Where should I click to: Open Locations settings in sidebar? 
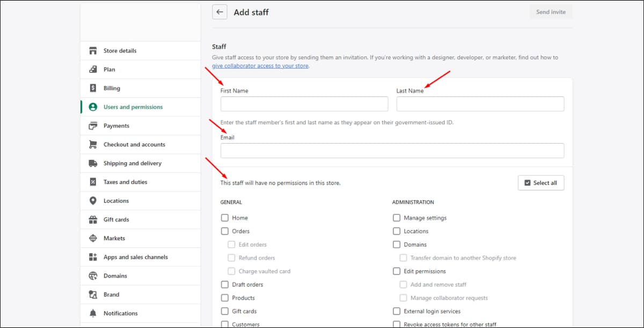(x=140, y=201)
